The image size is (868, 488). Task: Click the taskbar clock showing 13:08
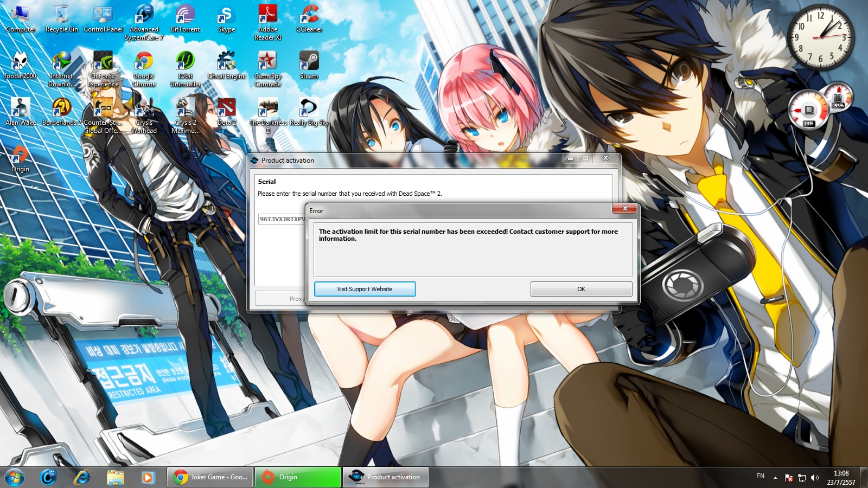click(x=841, y=478)
